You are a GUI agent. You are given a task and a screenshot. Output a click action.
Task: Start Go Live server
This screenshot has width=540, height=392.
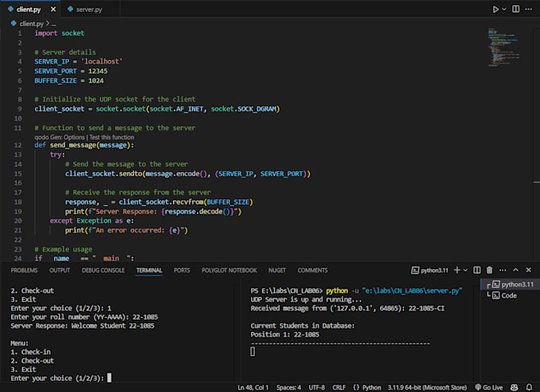488,387
